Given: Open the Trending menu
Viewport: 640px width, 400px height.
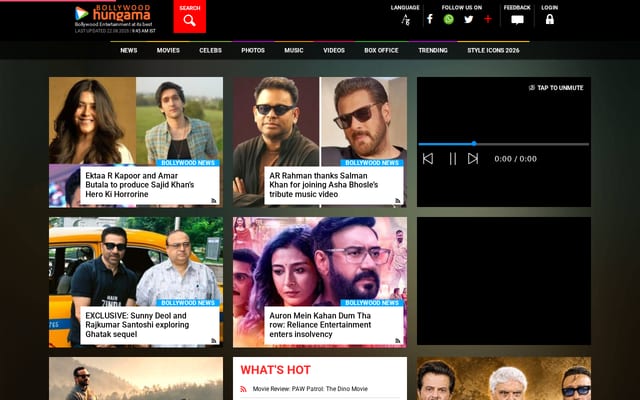Looking at the screenshot, I should pyautogui.click(x=433, y=51).
